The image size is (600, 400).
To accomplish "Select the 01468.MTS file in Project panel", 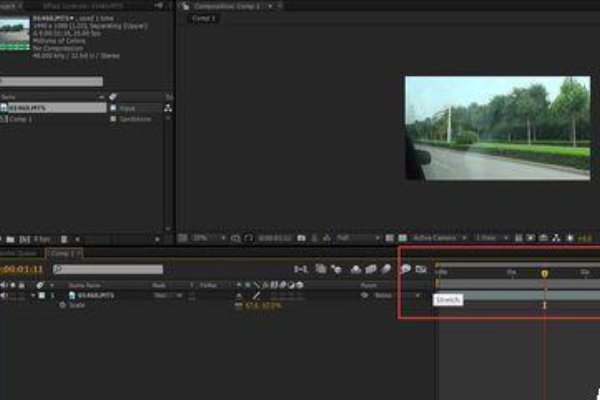I will [x=43, y=107].
